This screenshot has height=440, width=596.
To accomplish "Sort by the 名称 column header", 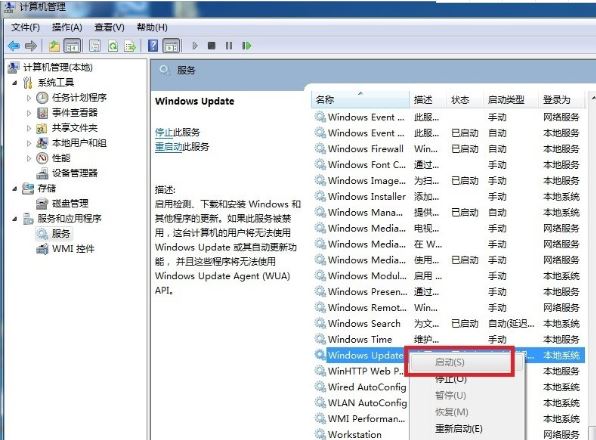I will 361,100.
